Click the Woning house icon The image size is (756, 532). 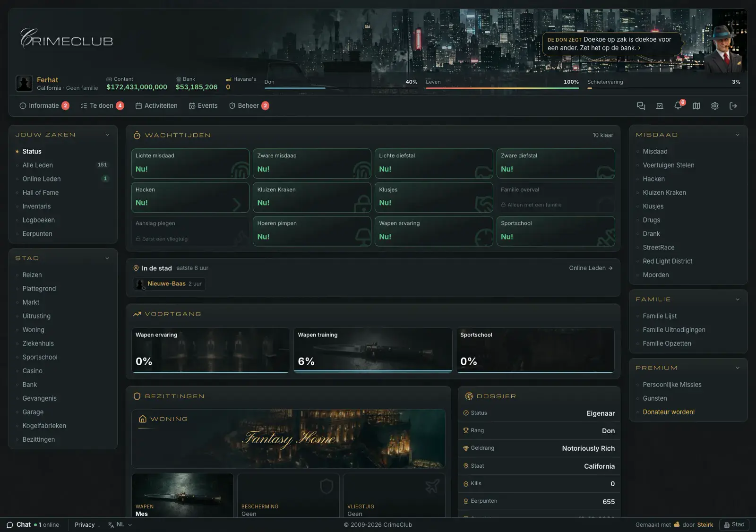143,419
